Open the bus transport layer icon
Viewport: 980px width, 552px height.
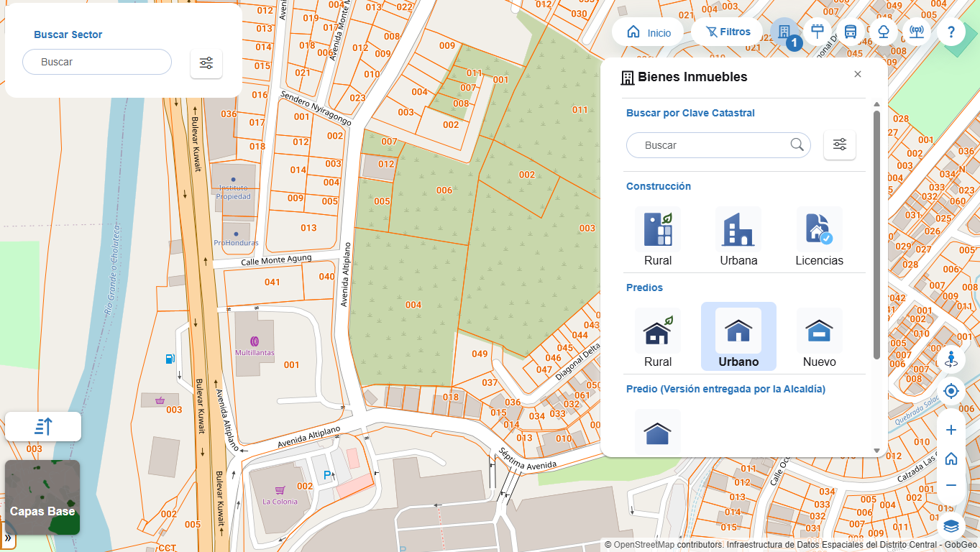coord(851,32)
